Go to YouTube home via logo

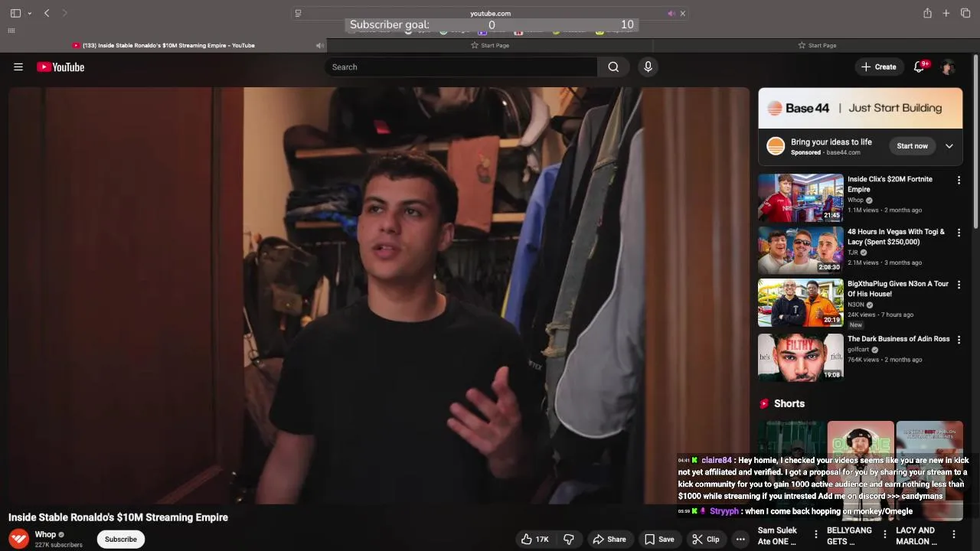tap(60, 67)
